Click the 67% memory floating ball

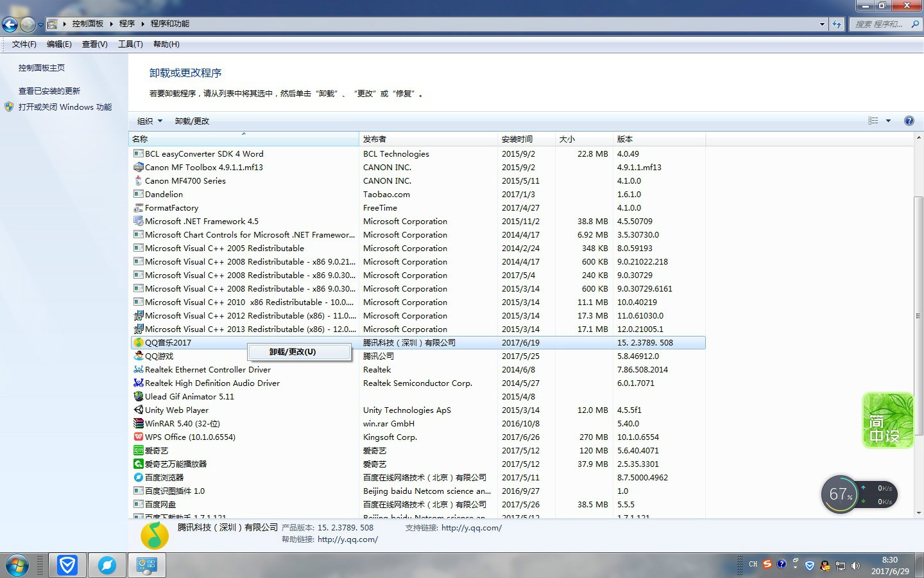(x=839, y=495)
